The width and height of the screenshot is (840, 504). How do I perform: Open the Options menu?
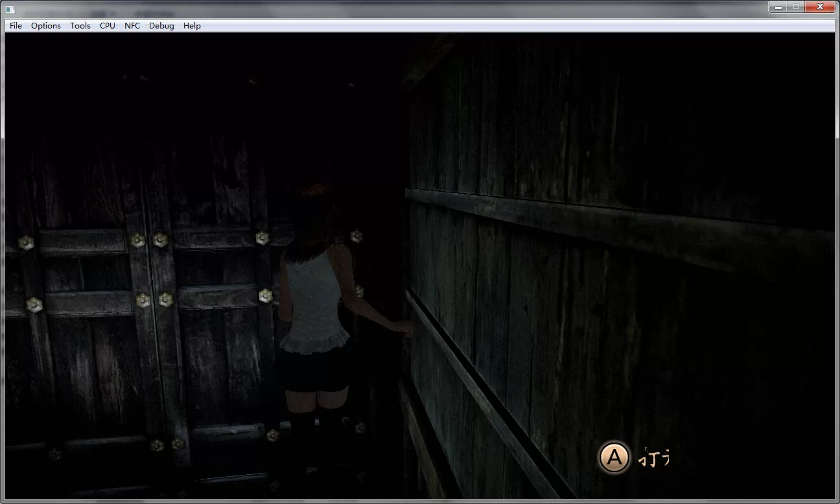46,26
